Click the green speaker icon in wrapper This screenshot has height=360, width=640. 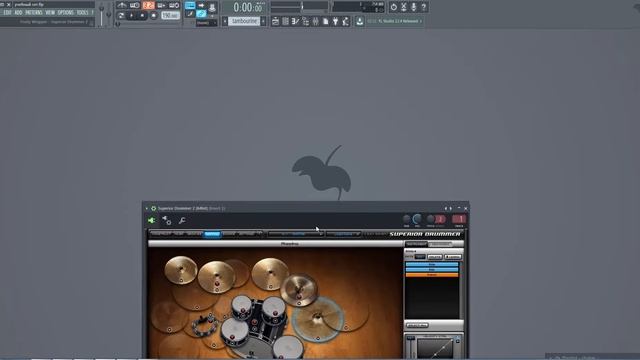(x=151, y=220)
